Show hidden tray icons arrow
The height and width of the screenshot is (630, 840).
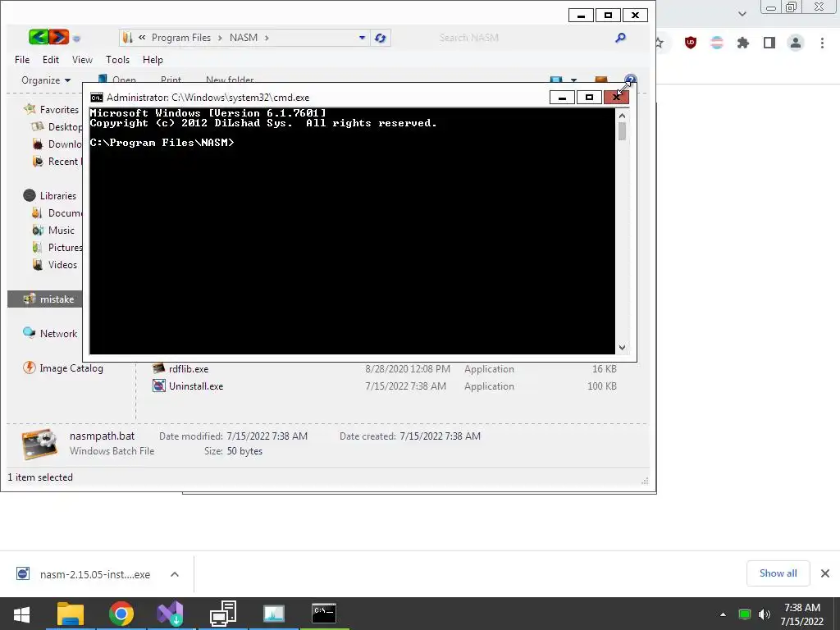(723, 614)
